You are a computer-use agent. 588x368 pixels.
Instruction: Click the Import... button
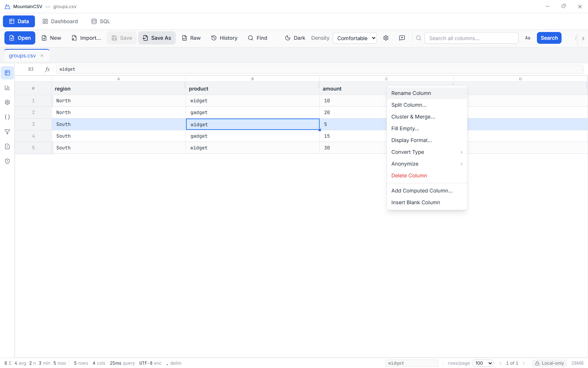pyautogui.click(x=86, y=38)
